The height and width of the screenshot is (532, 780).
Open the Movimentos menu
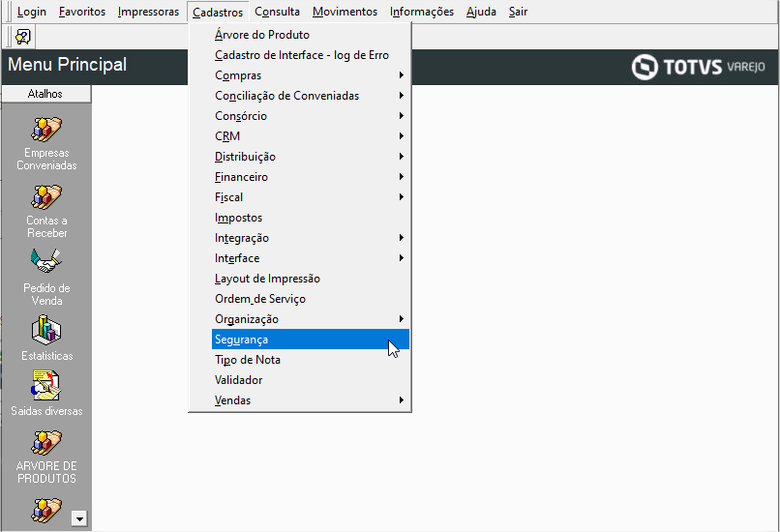pyautogui.click(x=345, y=12)
